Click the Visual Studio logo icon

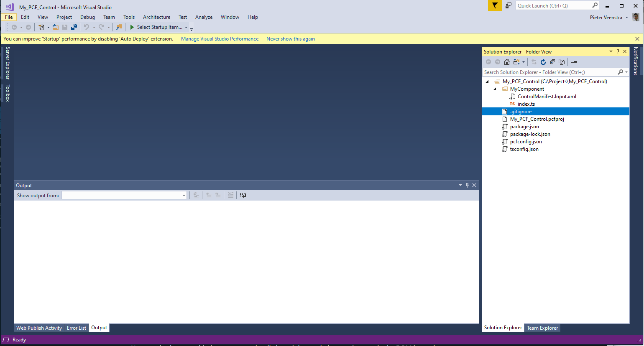[10, 7]
